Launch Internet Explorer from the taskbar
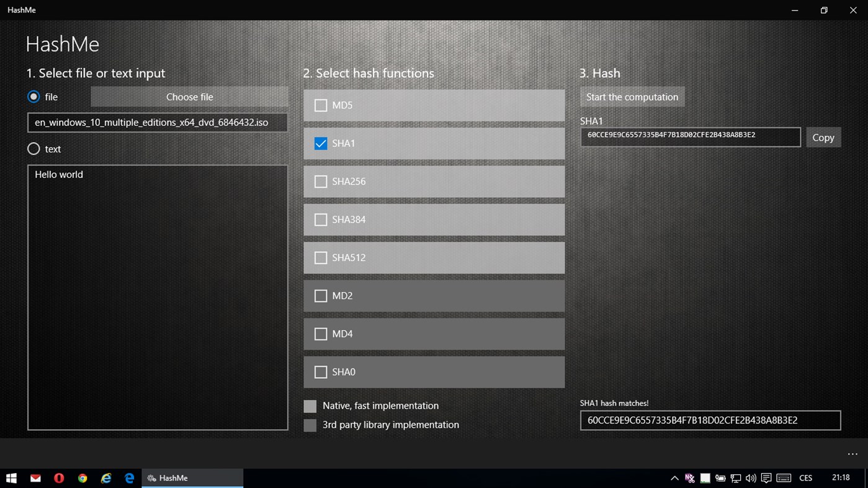Image resolution: width=868 pixels, height=488 pixels. 106,478
